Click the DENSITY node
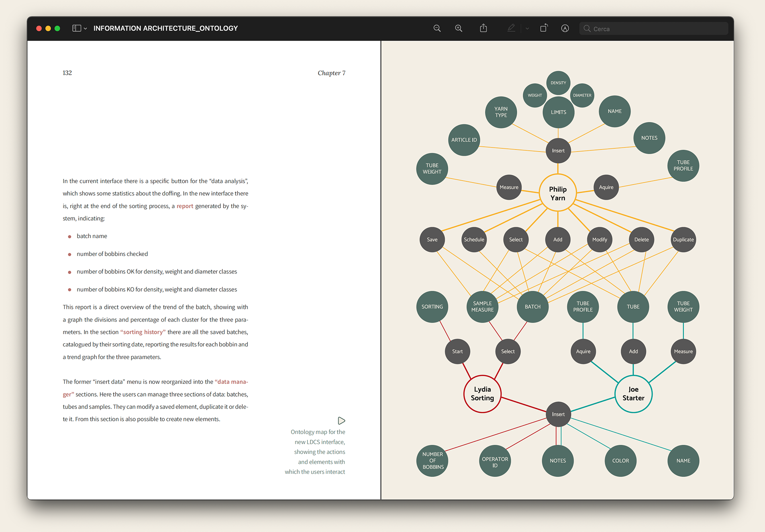 pos(558,83)
